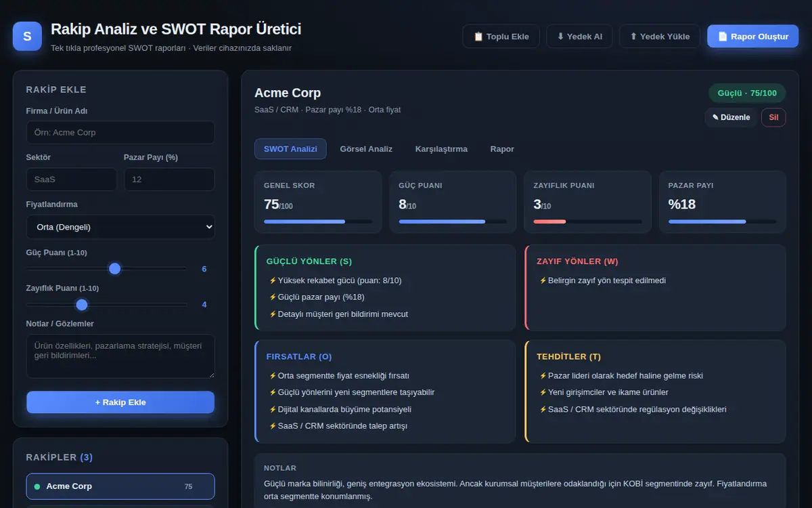Click 'SaaS / CRM sektöründe talep artışı'
This screenshot has width=812, height=508.
(x=342, y=426)
